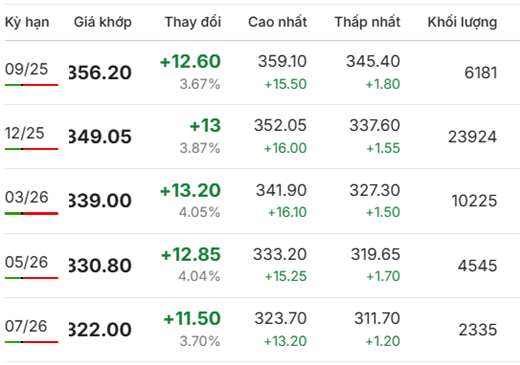520x365 pixels.
Task: Click the highest price 333.20
Action: 280,254
